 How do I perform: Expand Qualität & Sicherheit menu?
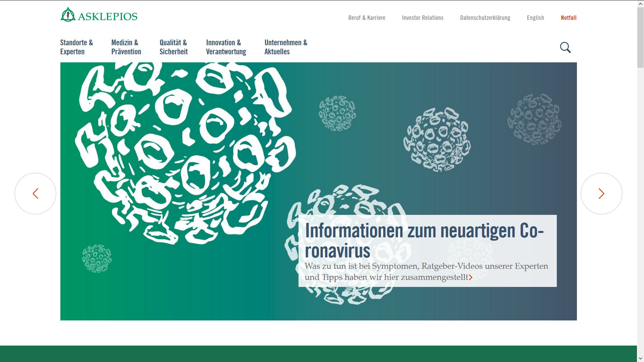[x=173, y=47]
